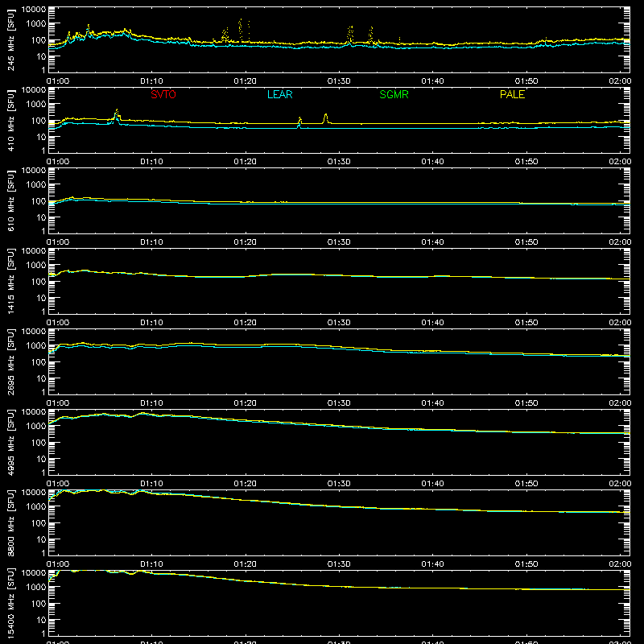The height and width of the screenshot is (644, 644).
Task: Click tallest yellow dotted burst near 01:20, 245 MHz
Action: (241, 30)
